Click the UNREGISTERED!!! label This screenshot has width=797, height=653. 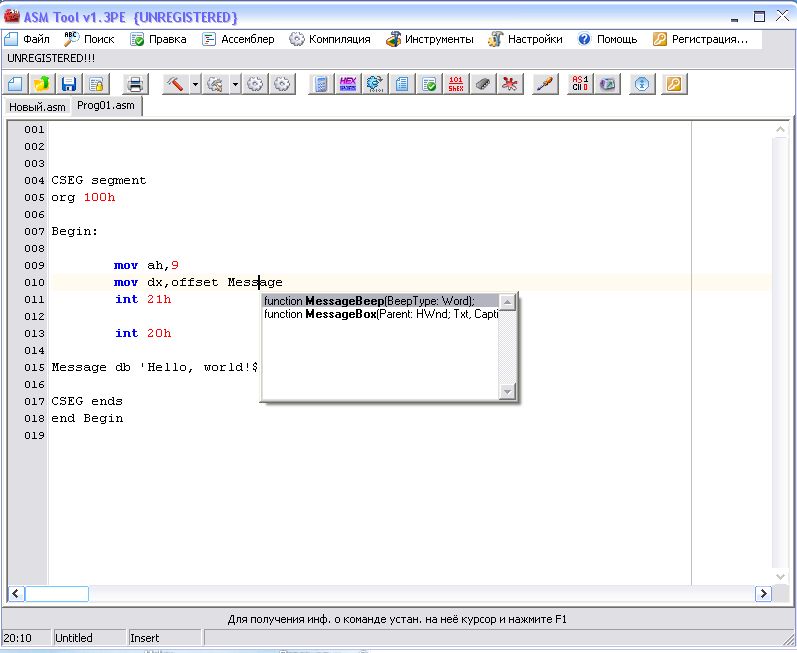51,58
